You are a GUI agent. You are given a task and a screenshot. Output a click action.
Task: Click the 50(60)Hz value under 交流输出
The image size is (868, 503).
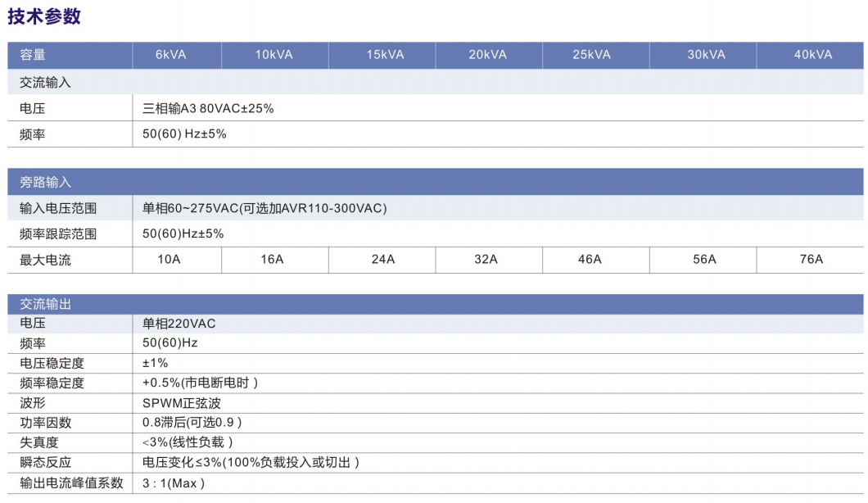(x=170, y=343)
